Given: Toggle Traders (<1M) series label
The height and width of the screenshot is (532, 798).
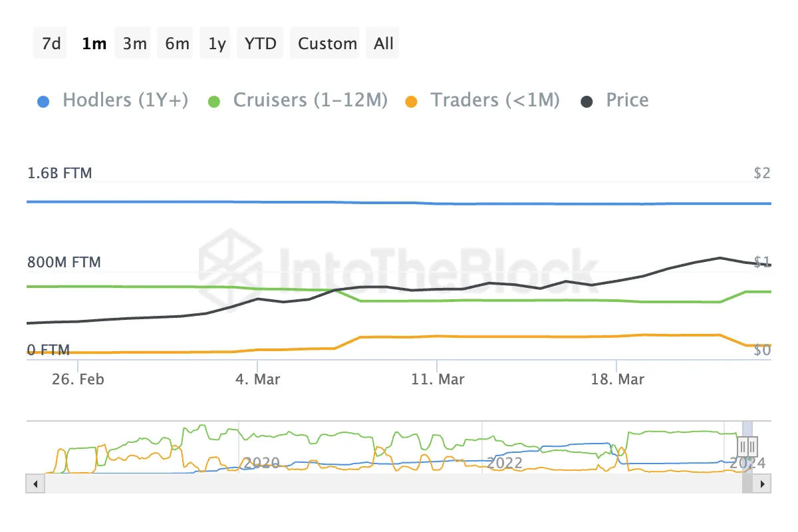Looking at the screenshot, I should [495, 100].
